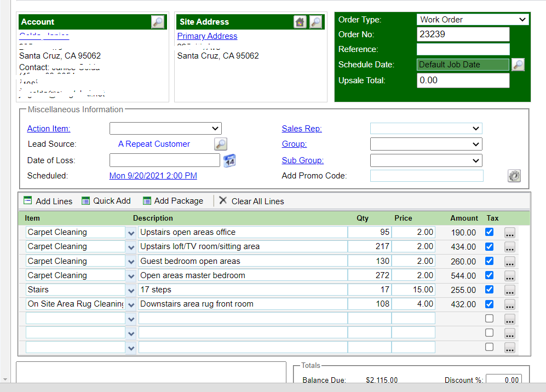Open the Order Type dropdown
Viewport: 546px width, 392px height.
coord(472,20)
